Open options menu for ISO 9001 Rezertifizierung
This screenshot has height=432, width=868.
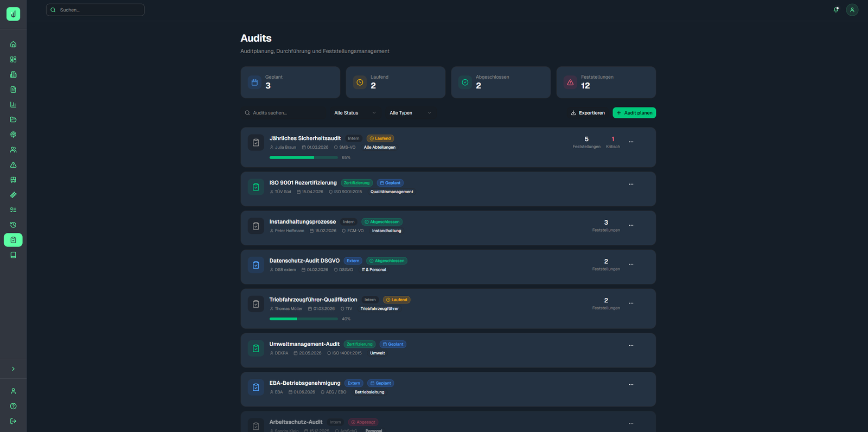tap(631, 185)
